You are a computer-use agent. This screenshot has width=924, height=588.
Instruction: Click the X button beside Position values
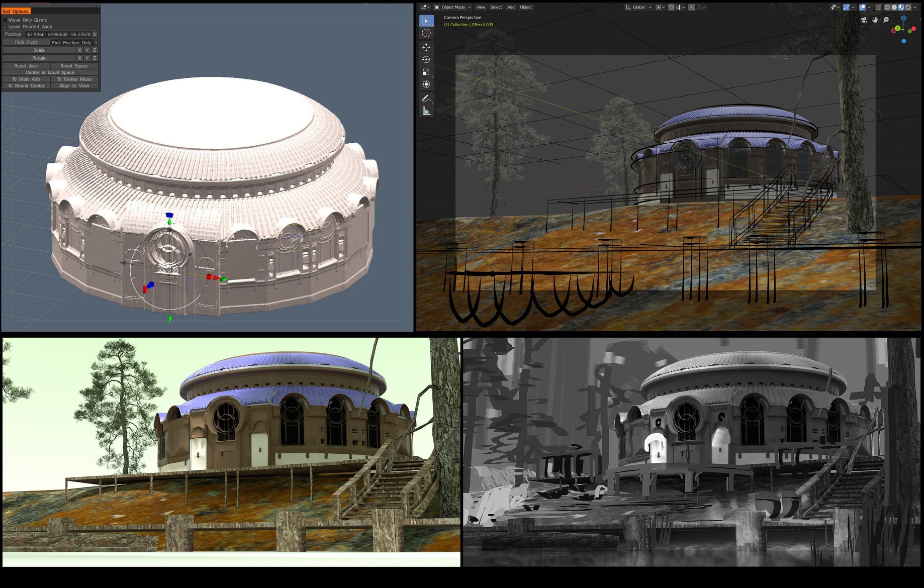point(95,35)
